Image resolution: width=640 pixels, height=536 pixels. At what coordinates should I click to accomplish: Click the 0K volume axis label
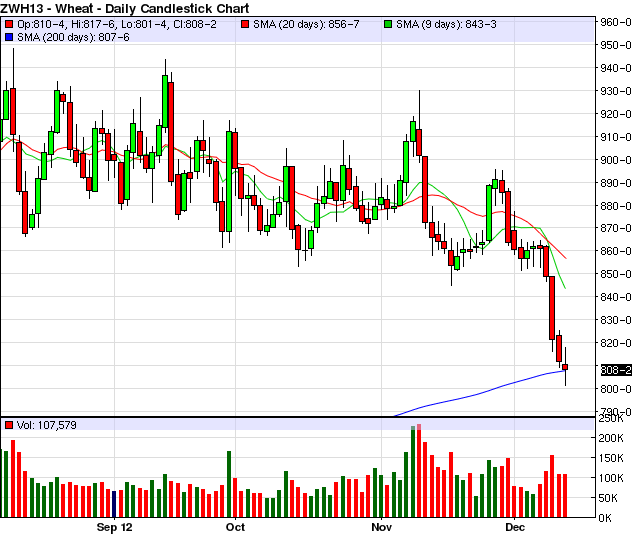tap(605, 518)
